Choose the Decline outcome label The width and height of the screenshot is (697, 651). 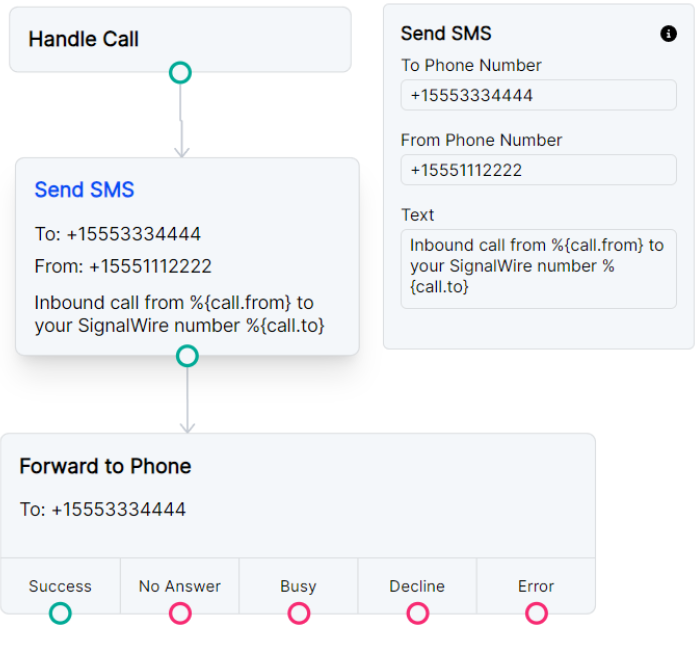pos(417,587)
